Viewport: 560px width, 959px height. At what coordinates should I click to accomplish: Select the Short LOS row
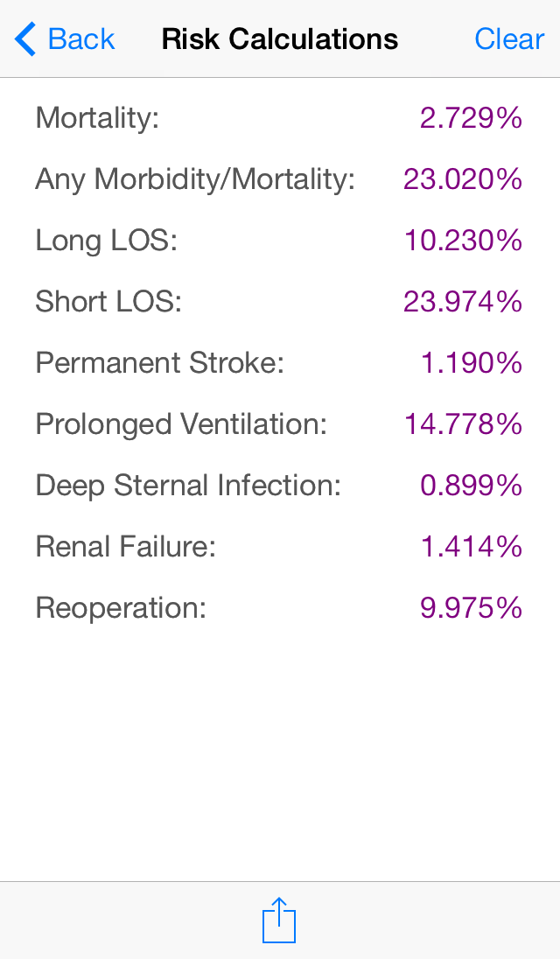coord(279,302)
